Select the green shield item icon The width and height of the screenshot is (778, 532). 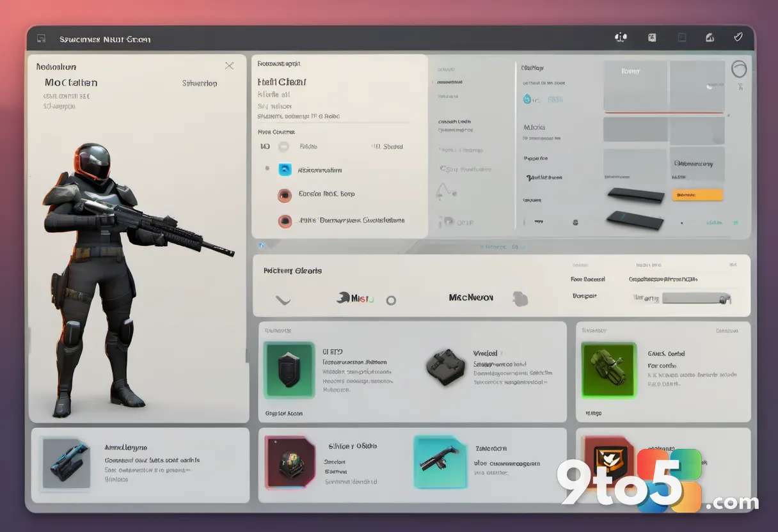(x=289, y=370)
